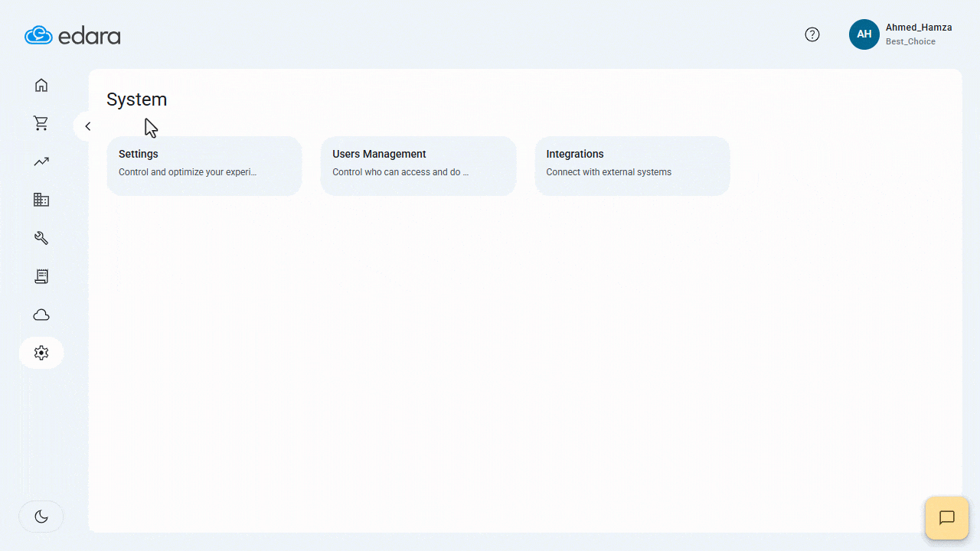The height and width of the screenshot is (551, 980).
Task: Open the chat message button
Action: coord(947,518)
